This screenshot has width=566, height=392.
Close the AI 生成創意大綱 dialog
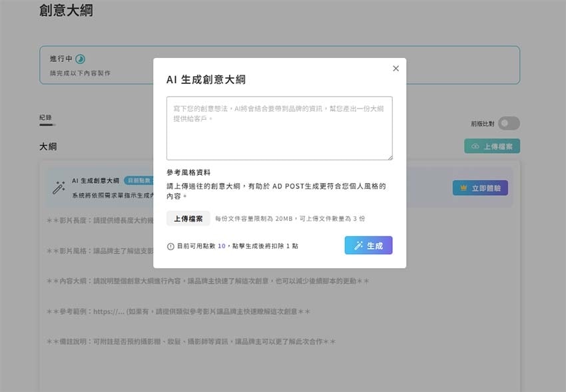click(x=396, y=68)
